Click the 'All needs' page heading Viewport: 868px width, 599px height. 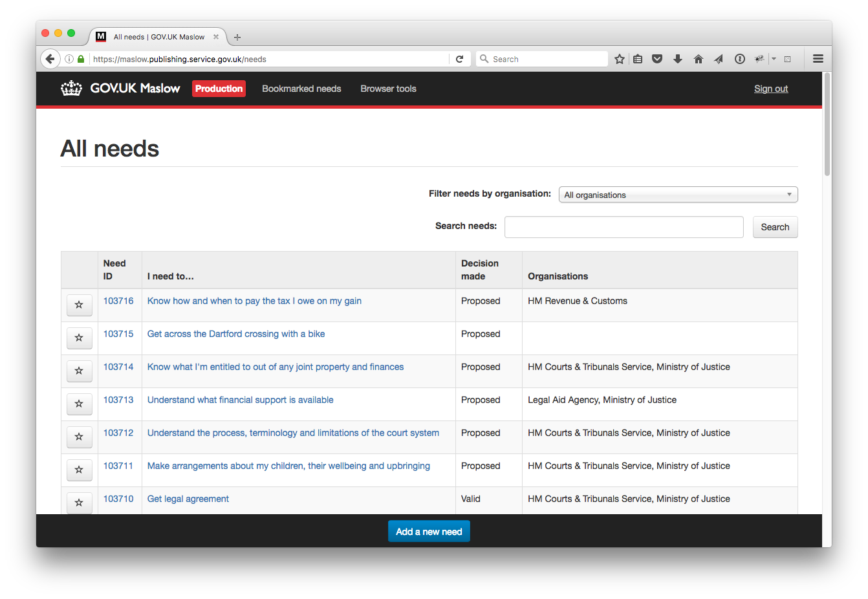click(110, 149)
